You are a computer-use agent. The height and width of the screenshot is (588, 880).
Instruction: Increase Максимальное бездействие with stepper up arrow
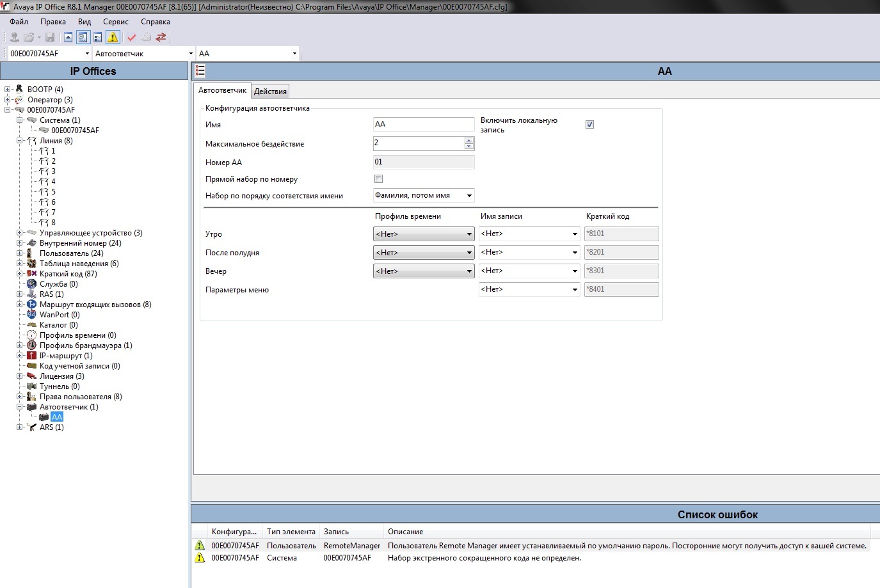pyautogui.click(x=469, y=140)
